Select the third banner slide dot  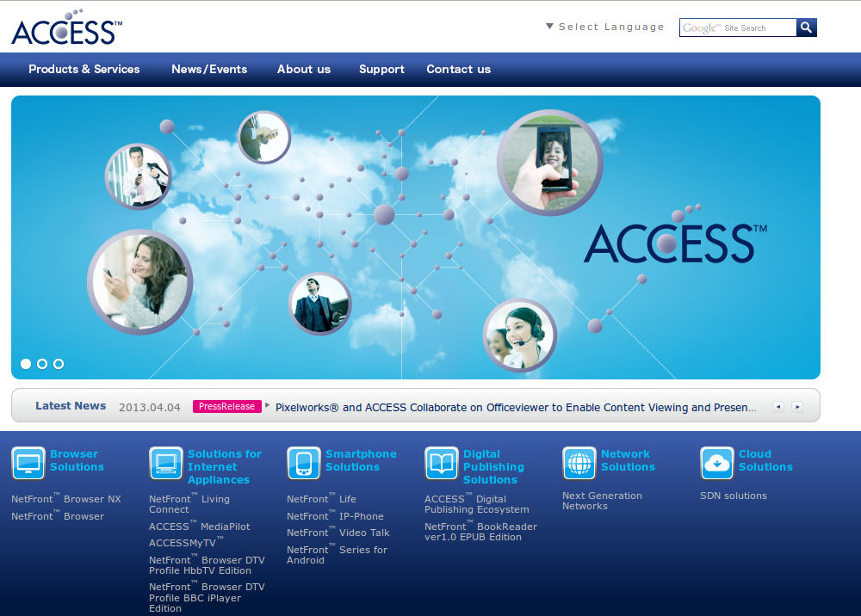pos(59,364)
